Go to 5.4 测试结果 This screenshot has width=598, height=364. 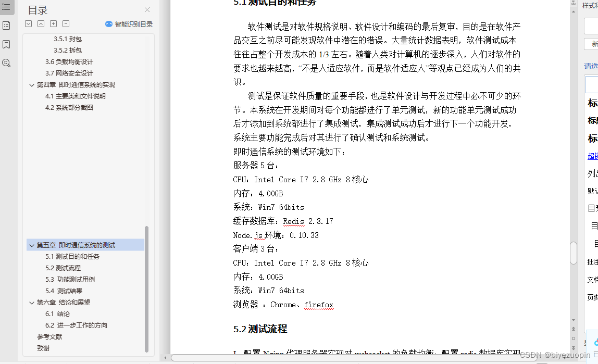[x=64, y=291]
